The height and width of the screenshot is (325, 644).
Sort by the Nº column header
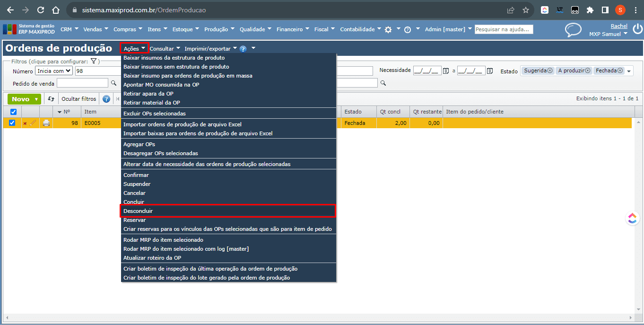(x=67, y=112)
